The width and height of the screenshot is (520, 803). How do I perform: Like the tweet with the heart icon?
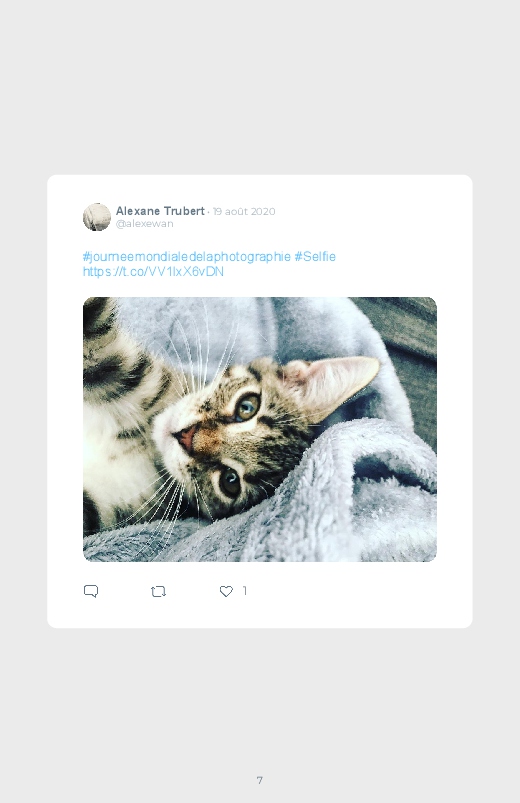[226, 591]
